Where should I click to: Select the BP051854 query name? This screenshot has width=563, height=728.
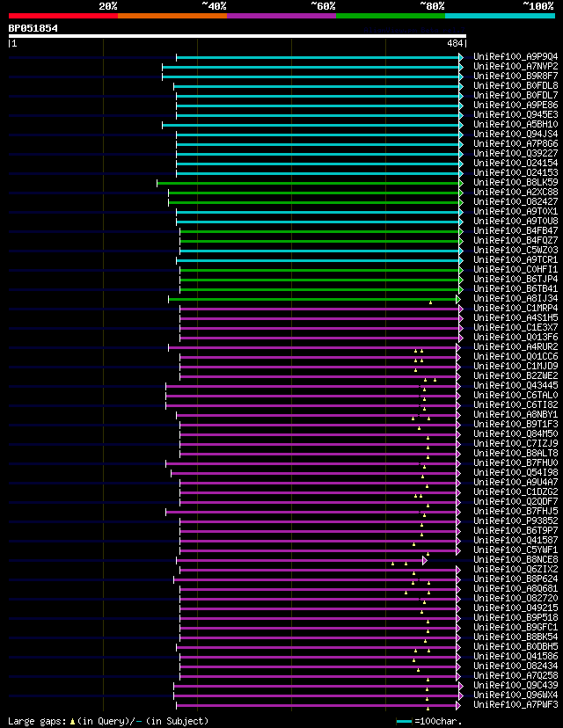pos(33,28)
